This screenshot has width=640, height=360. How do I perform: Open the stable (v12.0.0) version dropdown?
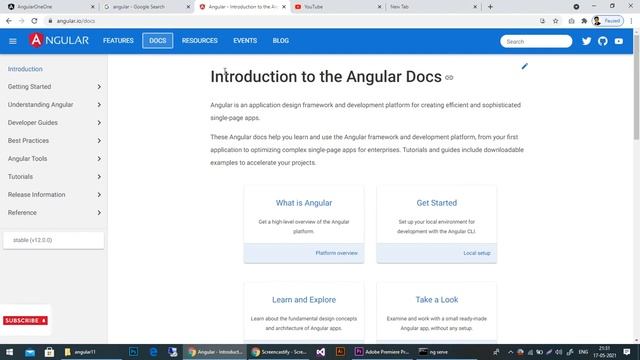point(53,240)
